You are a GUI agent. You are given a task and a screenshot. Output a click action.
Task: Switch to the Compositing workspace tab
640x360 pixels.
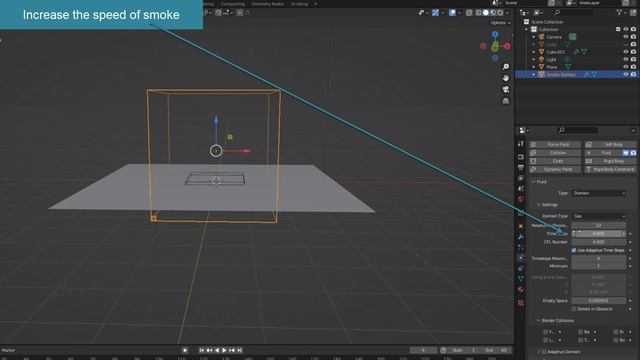tap(233, 4)
